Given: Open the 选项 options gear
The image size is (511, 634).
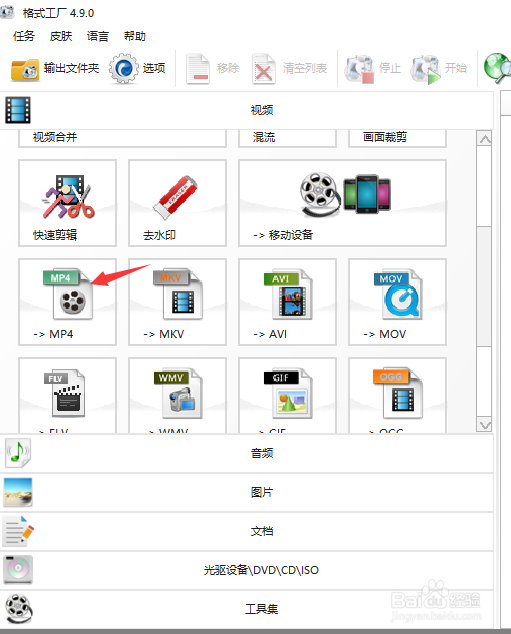Looking at the screenshot, I should click(137, 68).
